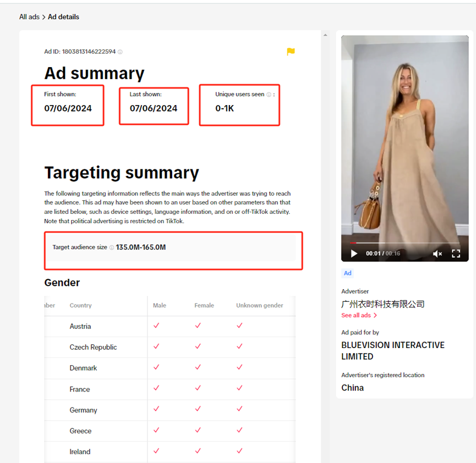The width and height of the screenshot is (476, 463).
Task: Click the Female checkmark for Denmark
Action: pos(198,367)
